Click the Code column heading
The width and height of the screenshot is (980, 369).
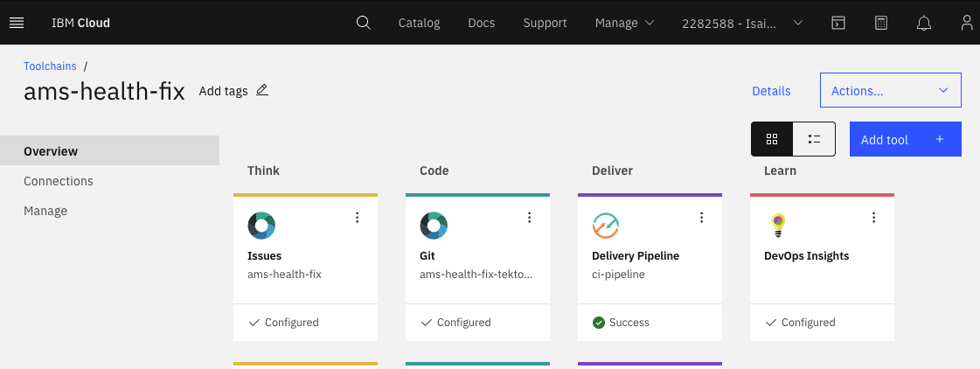[434, 171]
